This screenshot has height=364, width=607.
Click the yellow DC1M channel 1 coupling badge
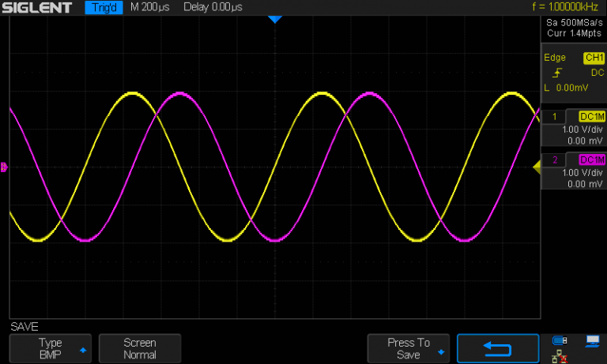591,117
